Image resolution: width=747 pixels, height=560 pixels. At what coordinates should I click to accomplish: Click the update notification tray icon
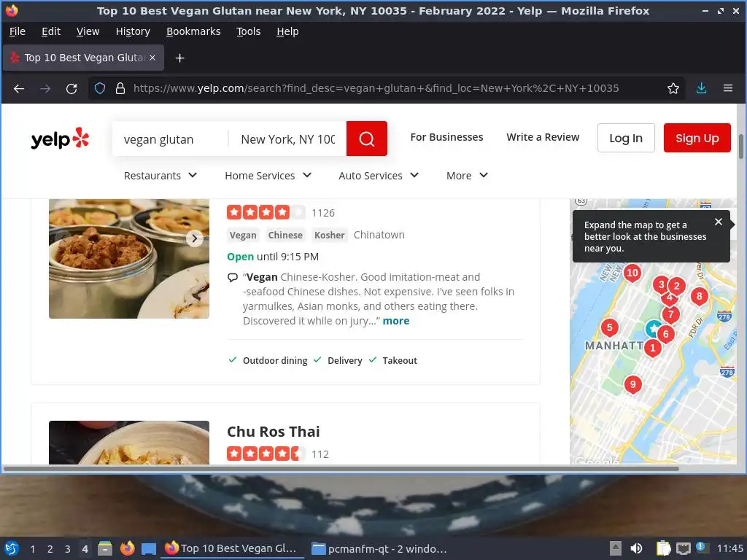click(x=701, y=548)
